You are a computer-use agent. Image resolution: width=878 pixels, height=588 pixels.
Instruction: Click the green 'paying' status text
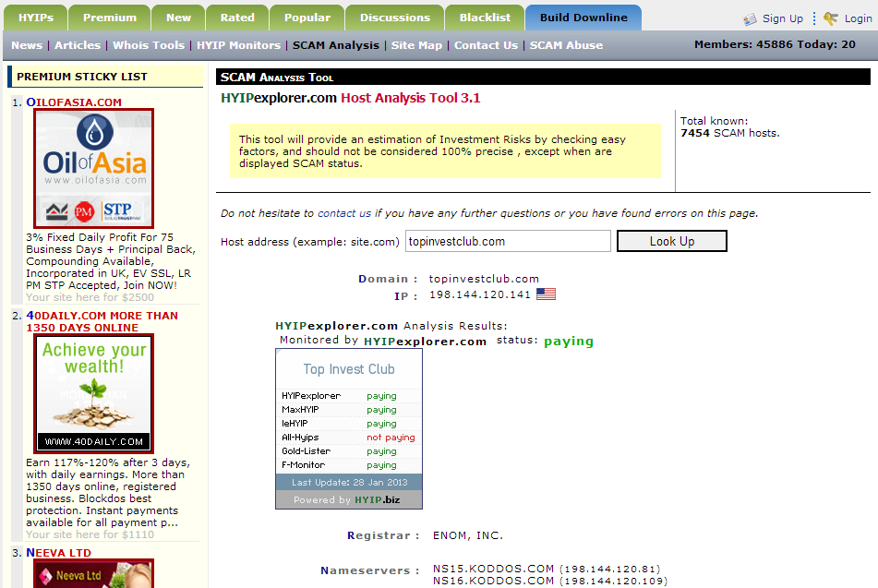[569, 341]
